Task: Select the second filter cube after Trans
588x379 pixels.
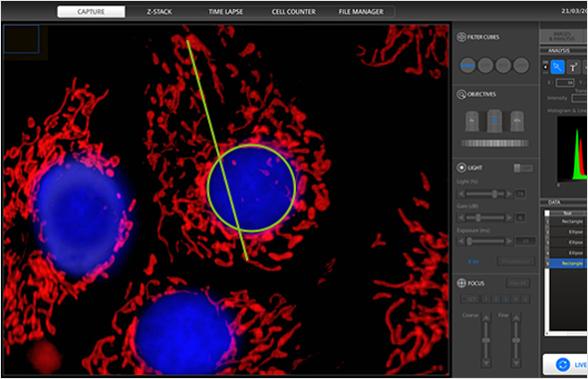Action: (485, 65)
